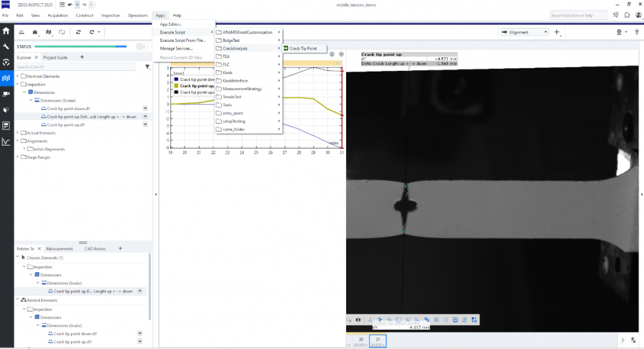
Task: Click the Search function or help field
Action: [x=578, y=15]
